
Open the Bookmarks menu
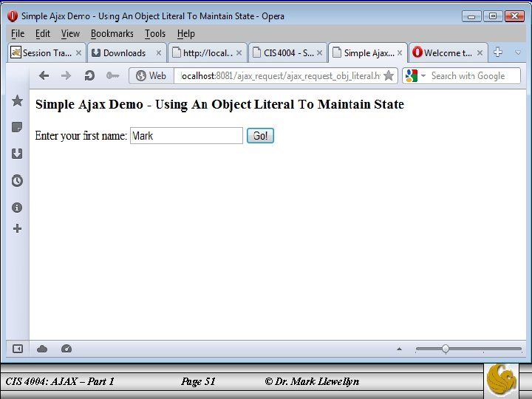[112, 33]
